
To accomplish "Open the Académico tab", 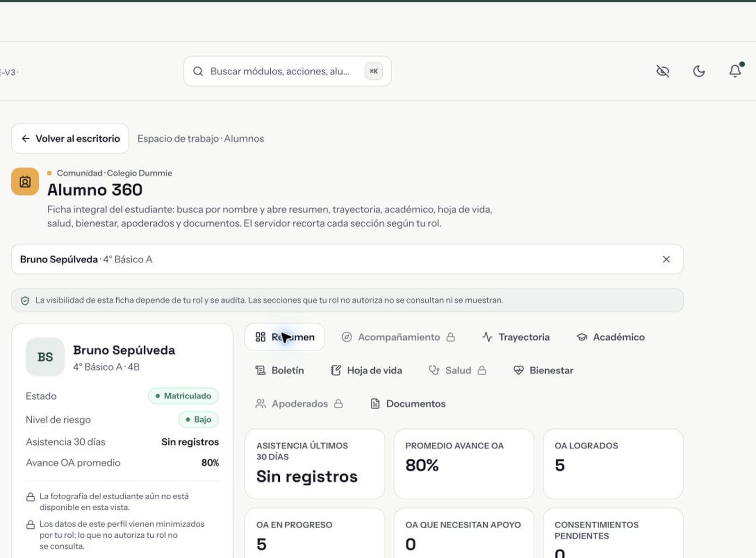I will tap(610, 337).
